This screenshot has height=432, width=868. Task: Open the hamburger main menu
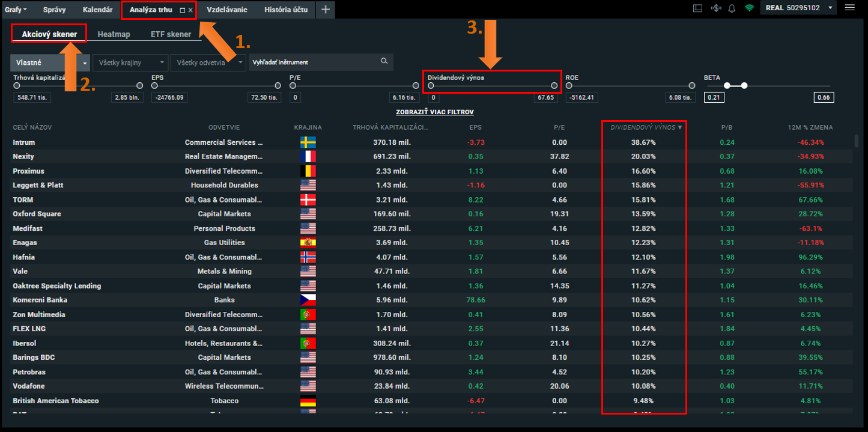(x=849, y=8)
